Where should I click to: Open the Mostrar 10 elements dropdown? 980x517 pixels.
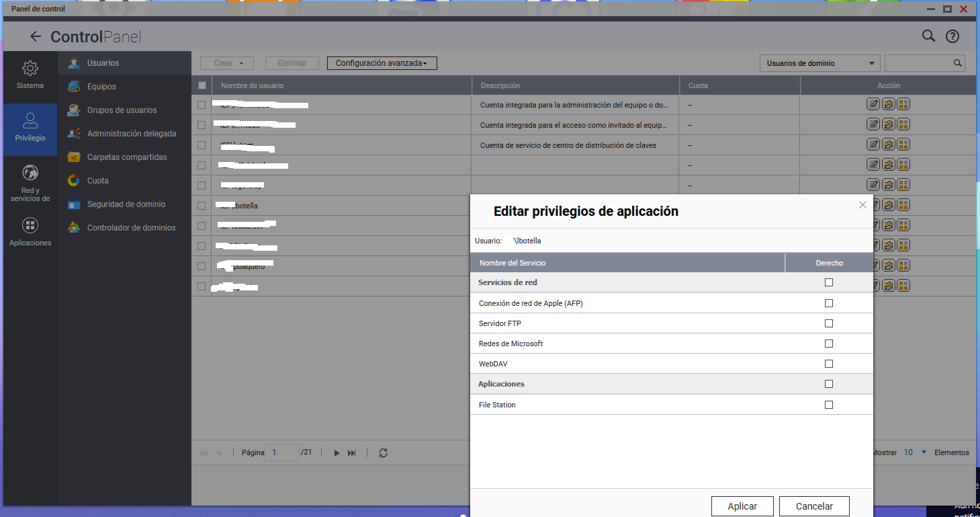coord(915,452)
